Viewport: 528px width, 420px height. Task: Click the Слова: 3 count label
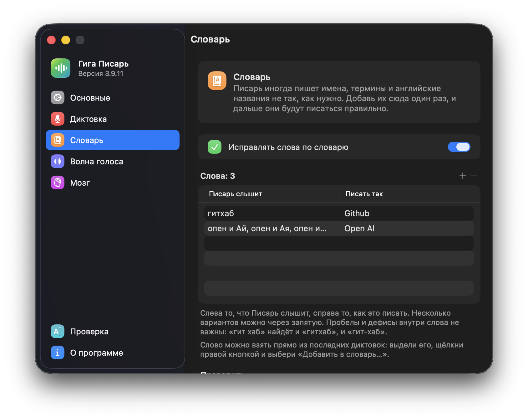click(217, 176)
